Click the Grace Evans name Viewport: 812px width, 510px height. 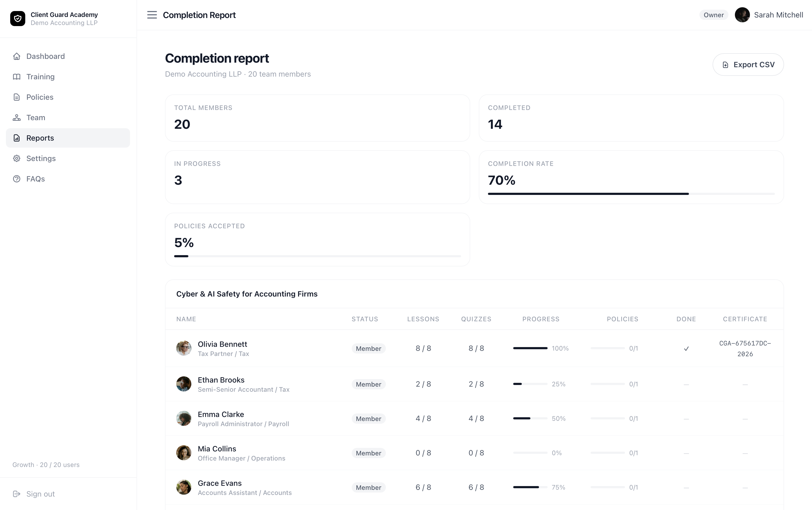(x=220, y=483)
